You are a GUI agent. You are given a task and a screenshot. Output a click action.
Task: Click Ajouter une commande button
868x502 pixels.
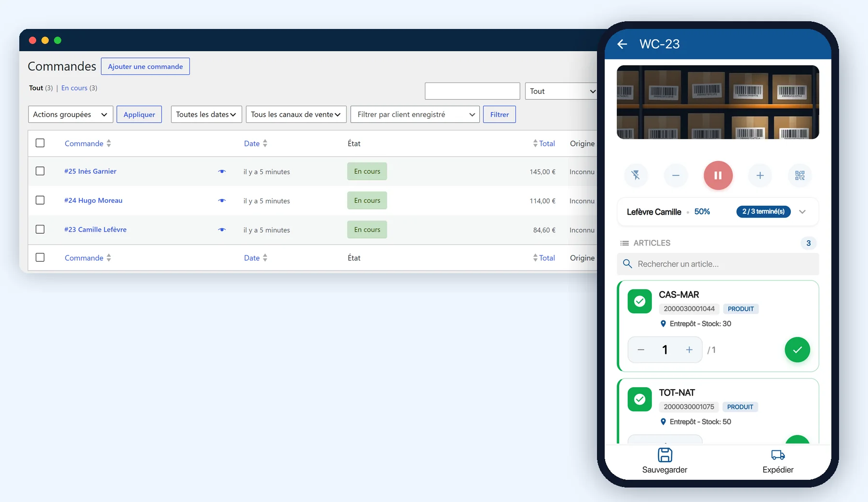pyautogui.click(x=145, y=67)
